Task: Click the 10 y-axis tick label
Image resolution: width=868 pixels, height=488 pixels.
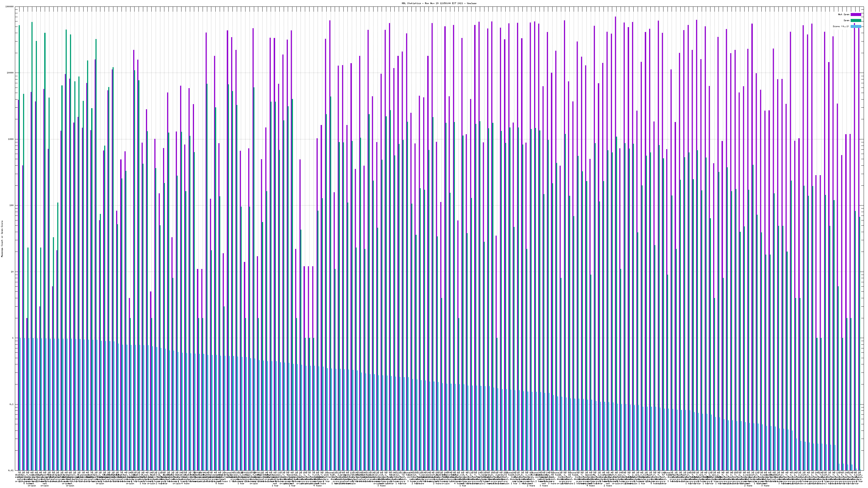Action: click(x=13, y=272)
